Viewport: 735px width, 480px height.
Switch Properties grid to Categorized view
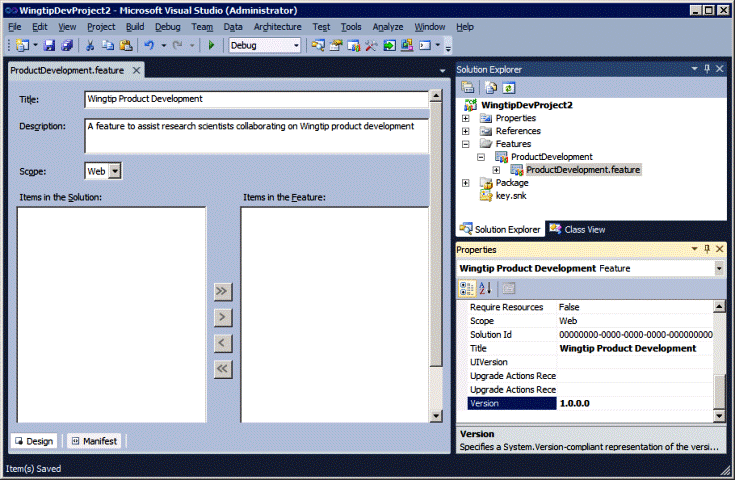[467, 288]
